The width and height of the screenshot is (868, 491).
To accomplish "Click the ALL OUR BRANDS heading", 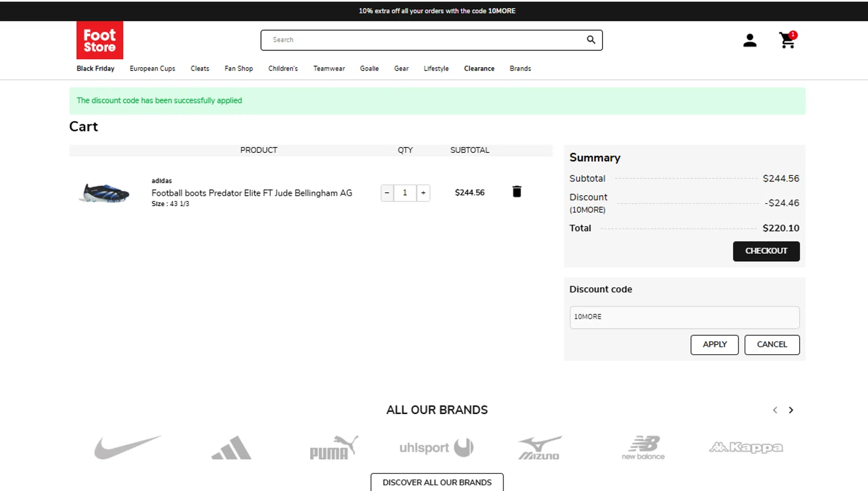I will click(437, 410).
